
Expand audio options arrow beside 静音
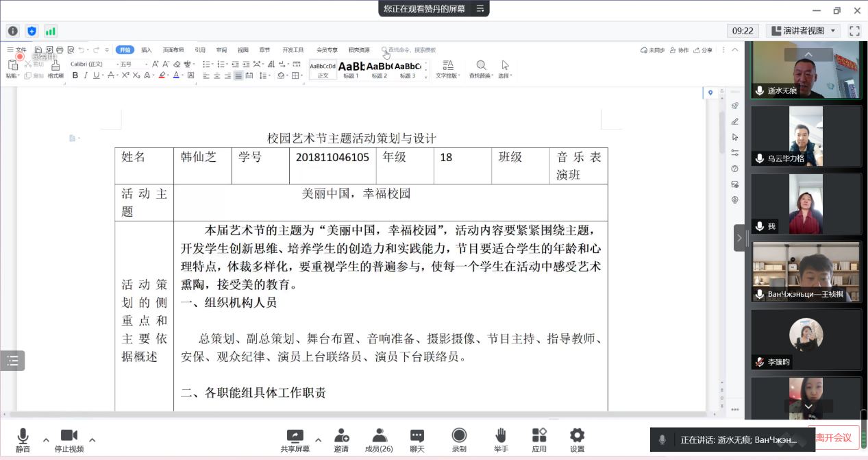click(46, 439)
